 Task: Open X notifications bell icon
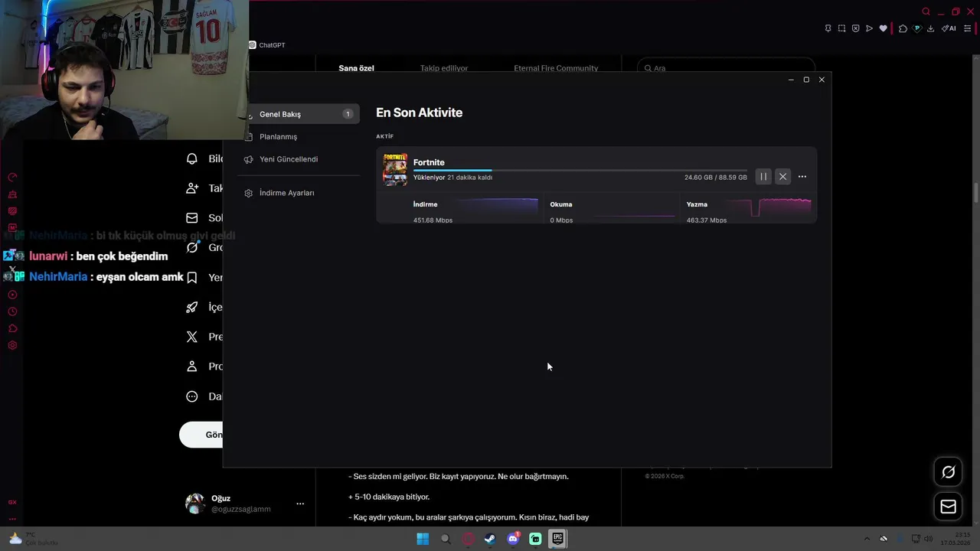[192, 158]
